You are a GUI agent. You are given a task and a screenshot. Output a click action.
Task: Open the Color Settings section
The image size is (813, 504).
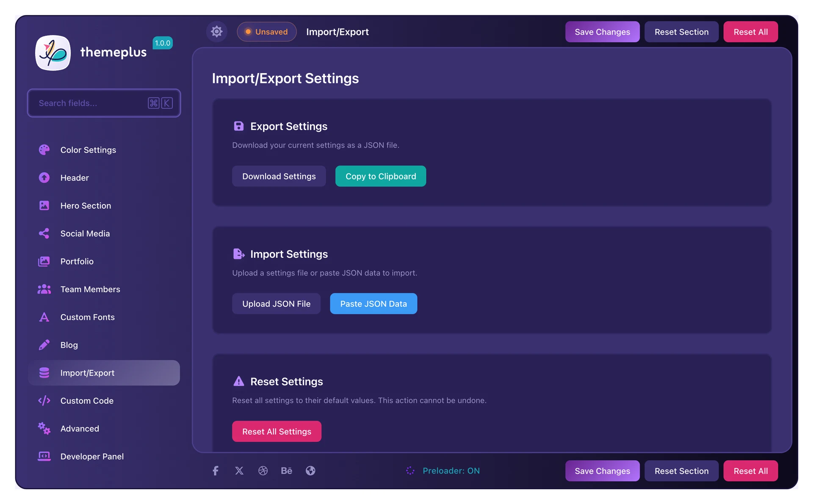[88, 150]
